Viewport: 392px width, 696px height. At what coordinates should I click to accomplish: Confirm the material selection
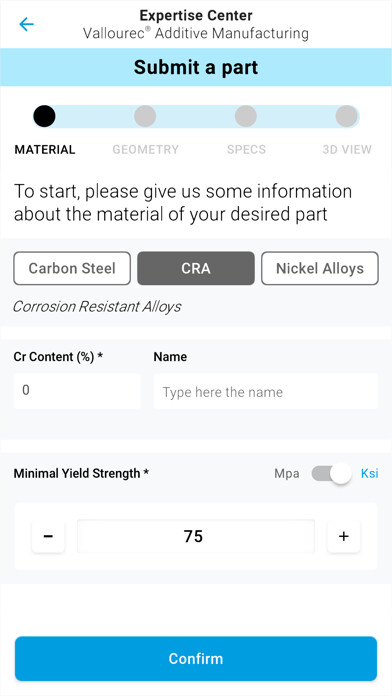[x=196, y=658]
